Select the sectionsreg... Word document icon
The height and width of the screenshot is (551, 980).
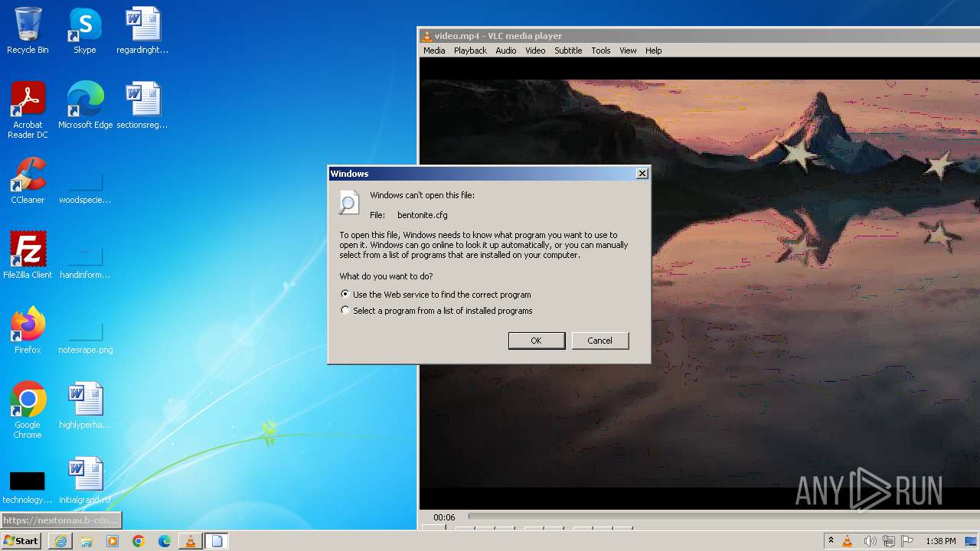click(142, 105)
